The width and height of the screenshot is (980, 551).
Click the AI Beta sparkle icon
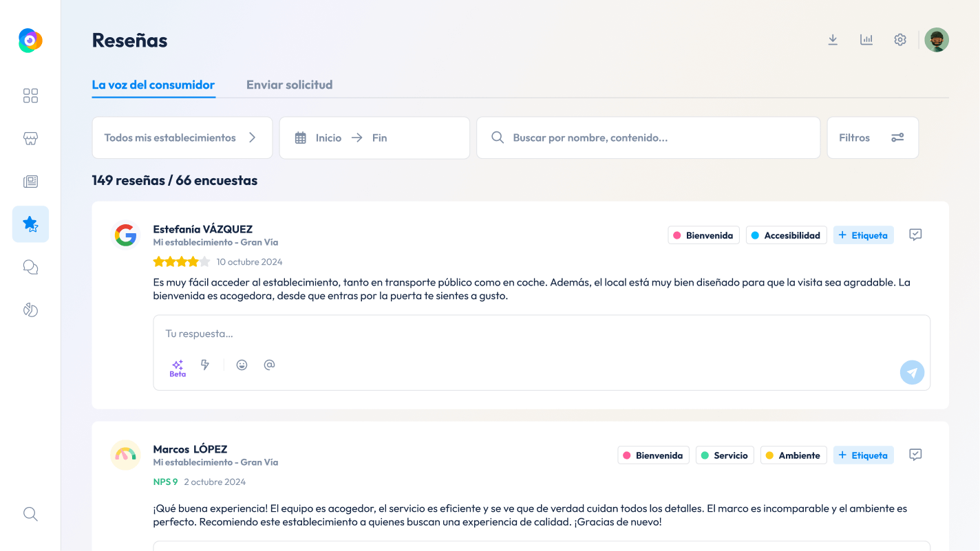click(x=178, y=368)
